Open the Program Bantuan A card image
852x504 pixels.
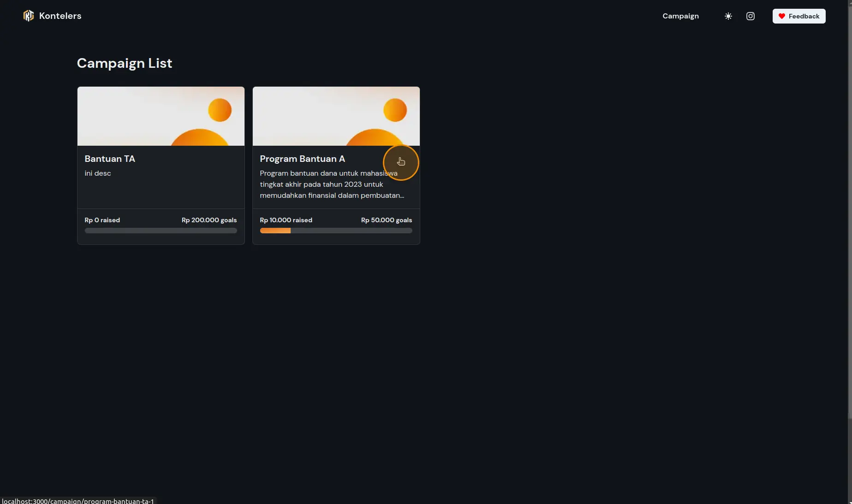(x=336, y=116)
